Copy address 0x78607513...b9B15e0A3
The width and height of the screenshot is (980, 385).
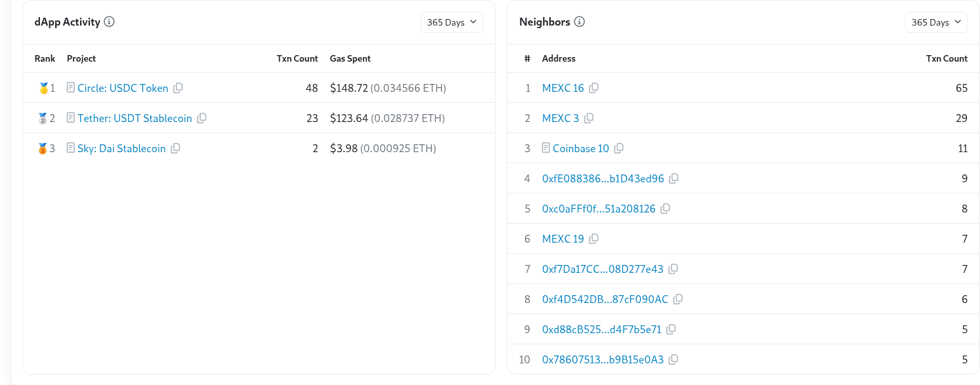click(x=673, y=359)
